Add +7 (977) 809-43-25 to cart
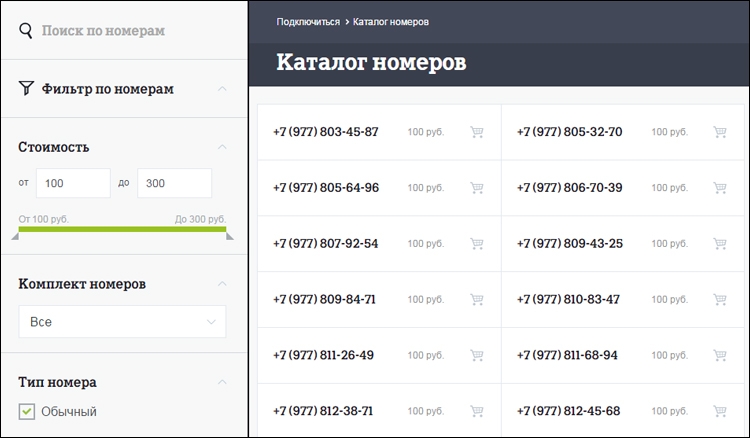This screenshot has width=750, height=438. (720, 244)
